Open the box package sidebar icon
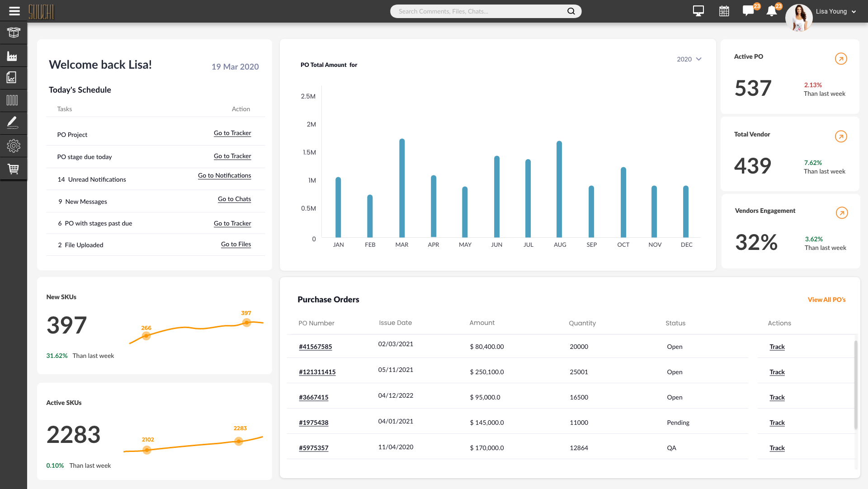This screenshot has height=489, width=868. [14, 33]
